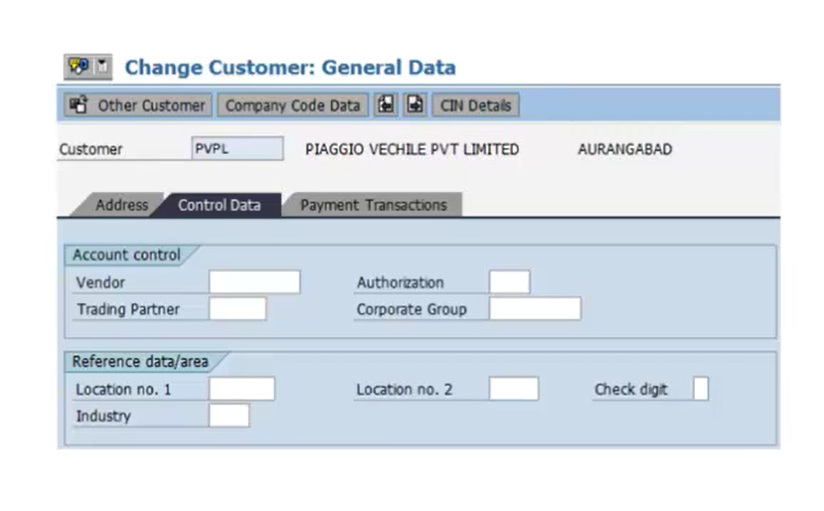Open CIN Details

476,105
